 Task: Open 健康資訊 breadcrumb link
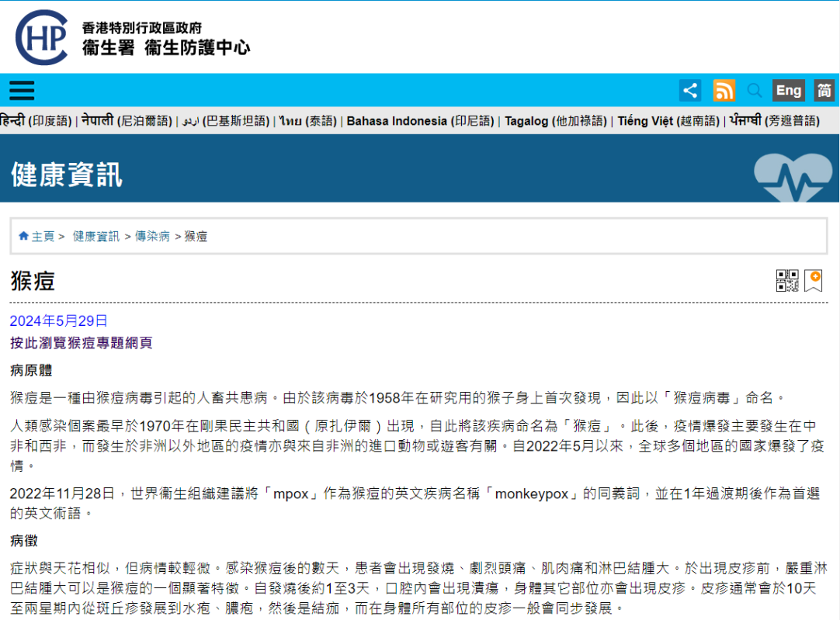(x=96, y=237)
